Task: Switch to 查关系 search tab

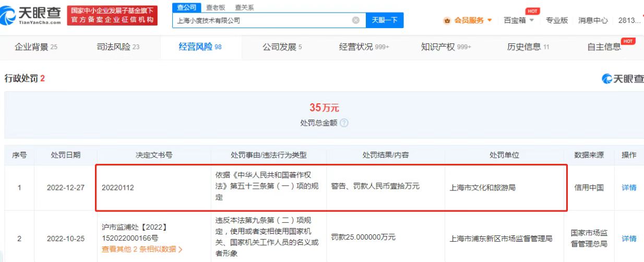Action: click(244, 7)
